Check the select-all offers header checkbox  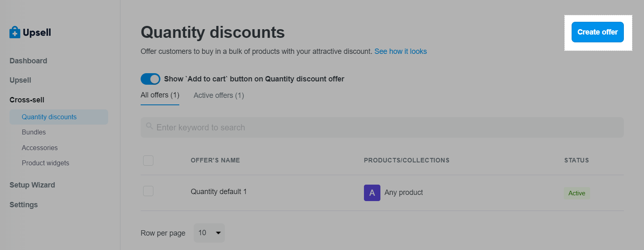tap(148, 160)
